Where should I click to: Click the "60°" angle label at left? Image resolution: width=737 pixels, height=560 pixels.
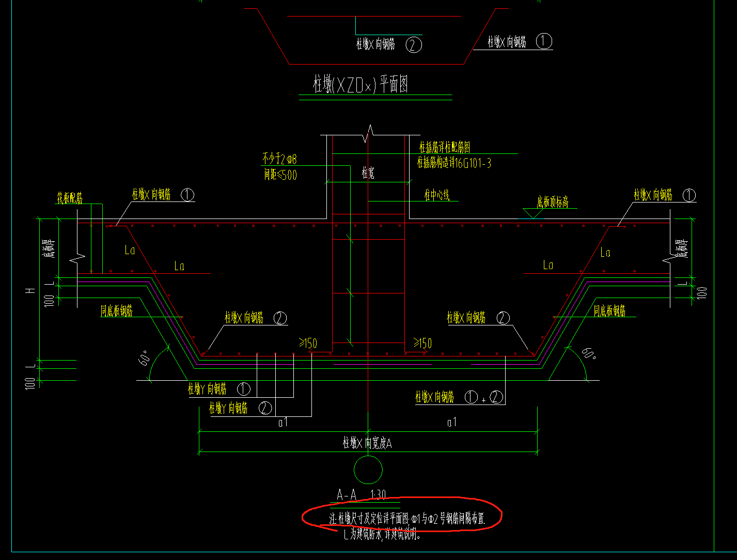[145, 357]
